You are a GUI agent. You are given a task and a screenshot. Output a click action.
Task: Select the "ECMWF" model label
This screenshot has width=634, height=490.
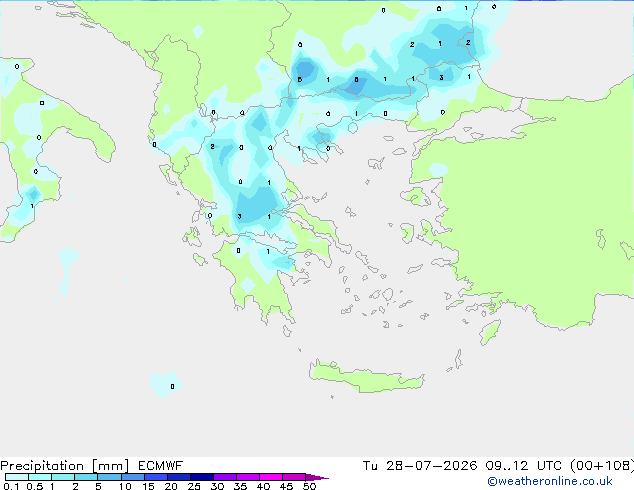161,466
